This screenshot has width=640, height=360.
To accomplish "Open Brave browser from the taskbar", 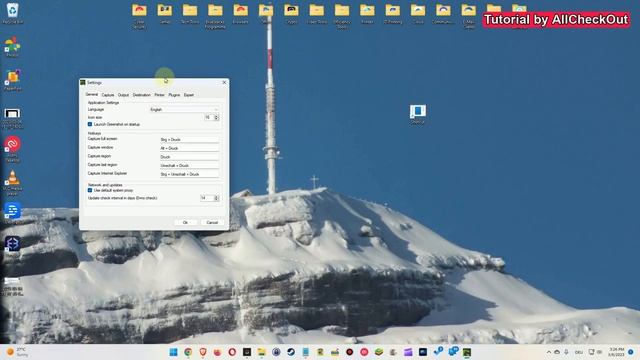I will tap(203, 352).
